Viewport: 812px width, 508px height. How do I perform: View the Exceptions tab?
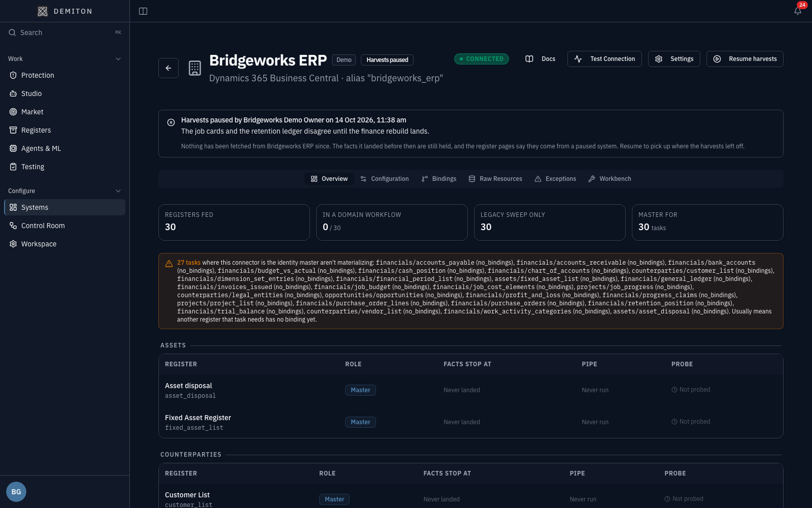click(x=555, y=179)
